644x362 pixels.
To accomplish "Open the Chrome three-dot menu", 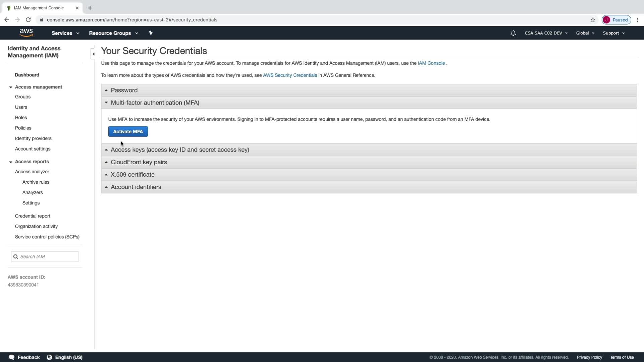I will pos(637,20).
